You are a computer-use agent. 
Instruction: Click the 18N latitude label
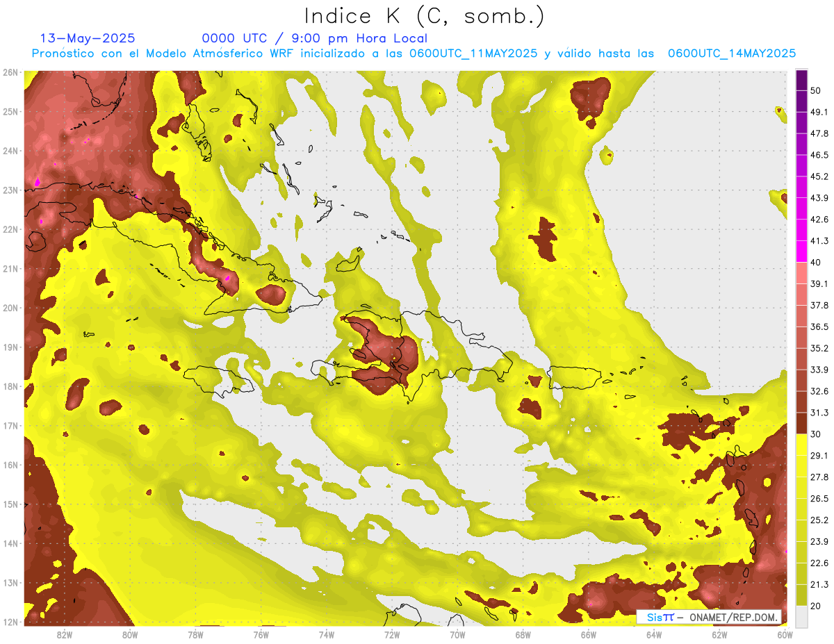pos(10,386)
